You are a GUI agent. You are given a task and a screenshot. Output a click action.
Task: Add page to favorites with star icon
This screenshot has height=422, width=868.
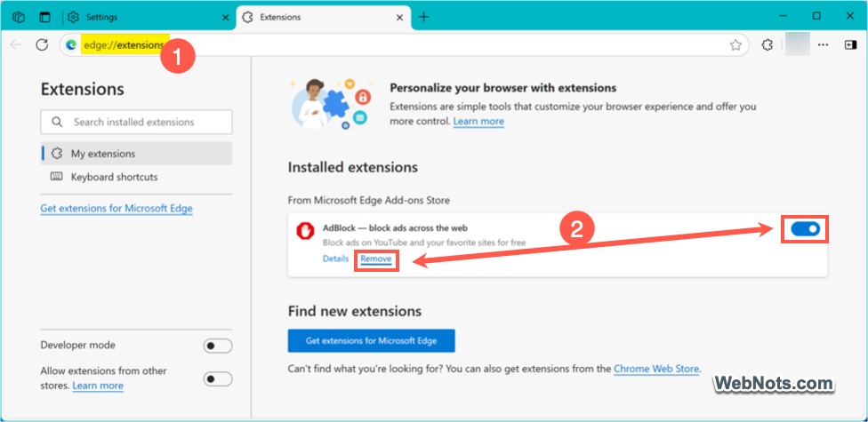(x=735, y=45)
